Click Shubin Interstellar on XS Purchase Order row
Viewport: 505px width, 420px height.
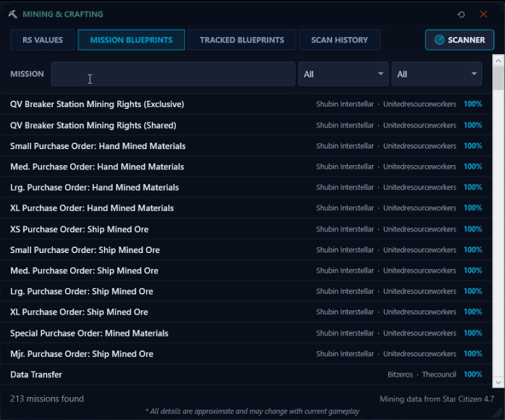pyautogui.click(x=345, y=229)
